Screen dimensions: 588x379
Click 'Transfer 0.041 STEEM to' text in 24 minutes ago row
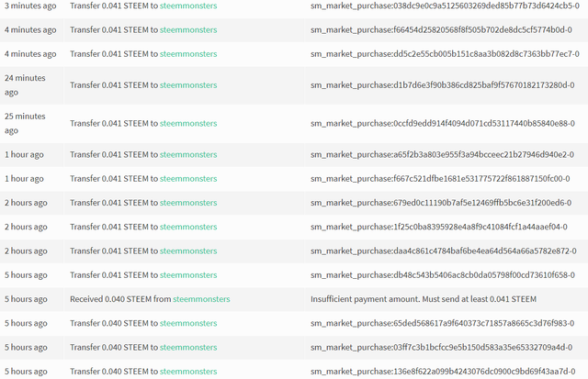114,85
